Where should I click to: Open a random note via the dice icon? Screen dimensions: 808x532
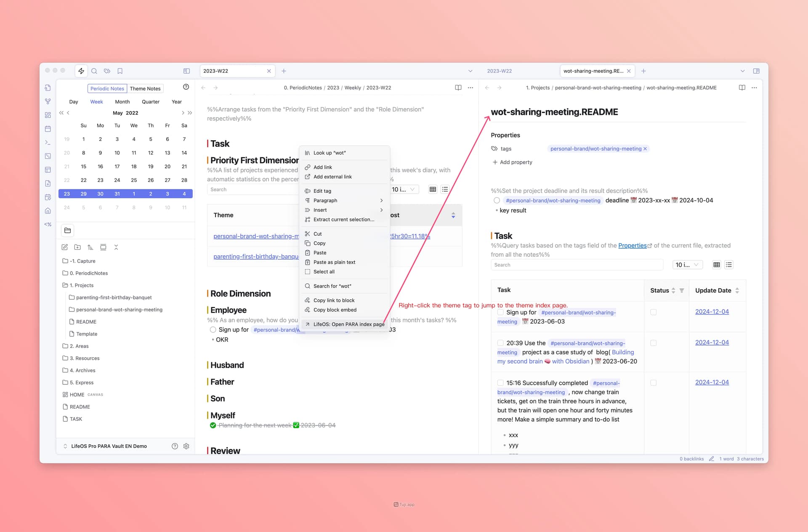pyautogui.click(x=48, y=156)
